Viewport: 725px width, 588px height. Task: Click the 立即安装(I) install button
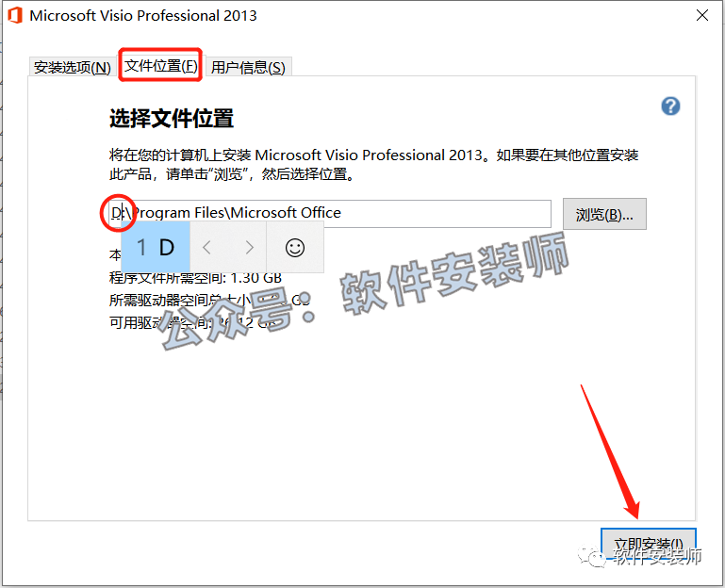point(649,545)
